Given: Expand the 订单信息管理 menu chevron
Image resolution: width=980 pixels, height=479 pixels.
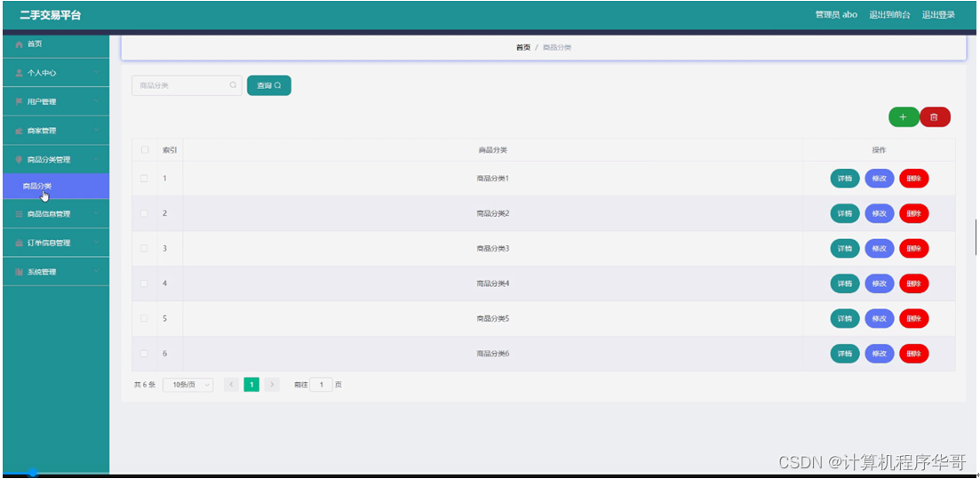Looking at the screenshot, I should 96,242.
